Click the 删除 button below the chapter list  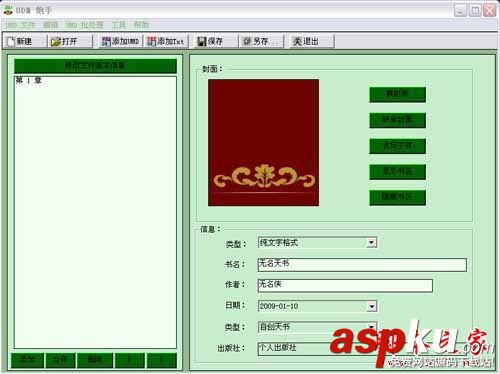[95, 360]
